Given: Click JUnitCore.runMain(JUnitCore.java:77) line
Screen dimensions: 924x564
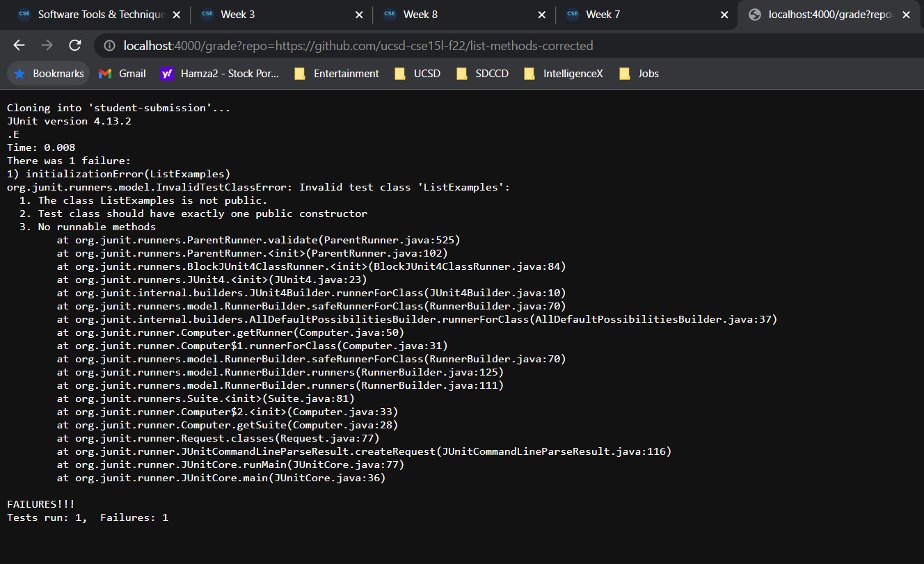Looking at the screenshot, I should [x=231, y=465].
